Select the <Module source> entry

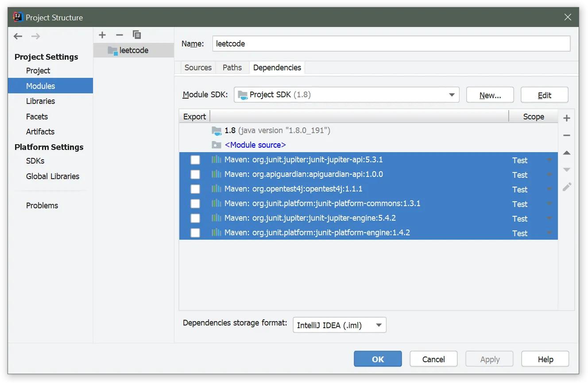[x=255, y=145]
